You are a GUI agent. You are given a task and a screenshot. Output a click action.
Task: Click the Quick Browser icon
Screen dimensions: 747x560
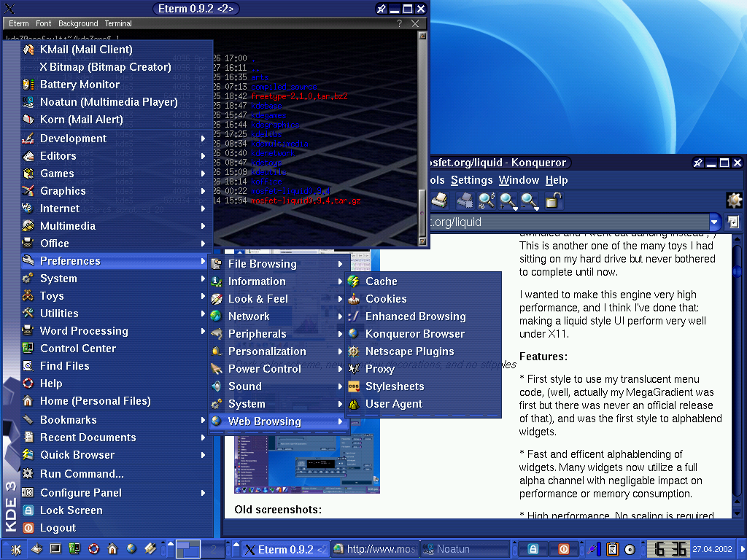point(28,455)
